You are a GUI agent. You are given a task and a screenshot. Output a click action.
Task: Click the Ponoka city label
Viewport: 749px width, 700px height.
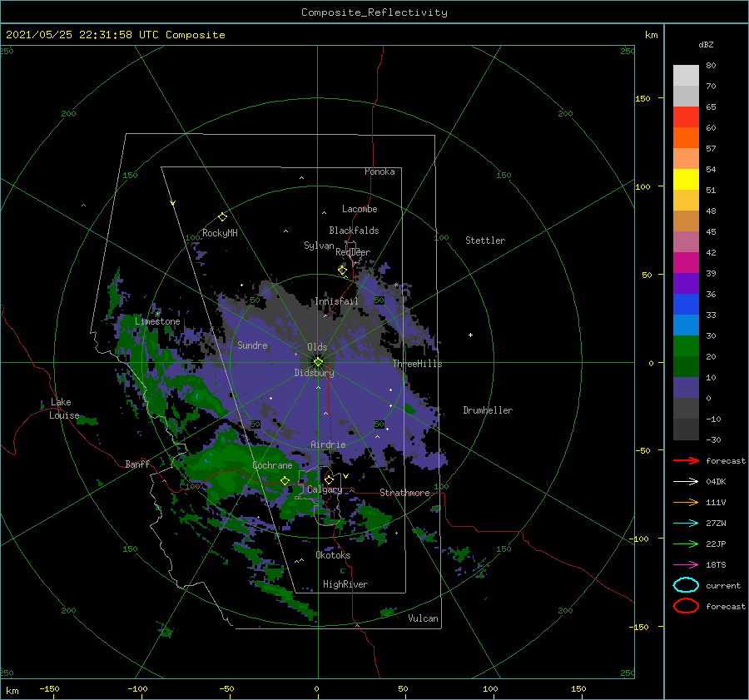tap(379, 171)
